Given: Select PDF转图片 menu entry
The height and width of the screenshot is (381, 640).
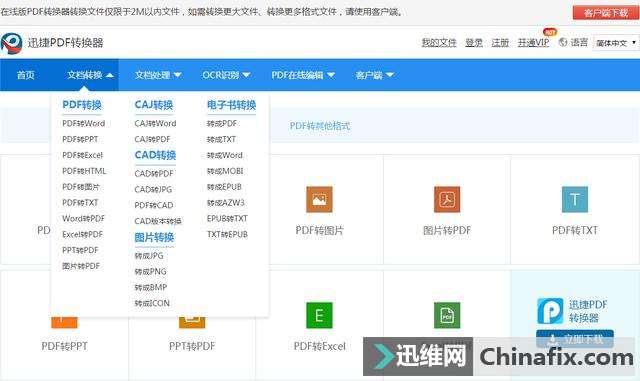Looking at the screenshot, I should [x=81, y=187].
